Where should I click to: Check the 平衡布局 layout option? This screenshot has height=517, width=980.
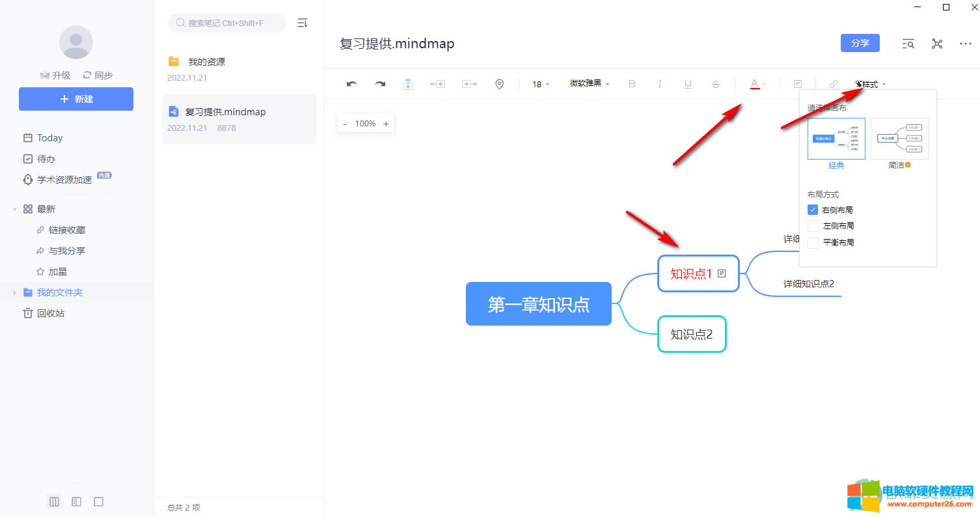click(x=813, y=242)
